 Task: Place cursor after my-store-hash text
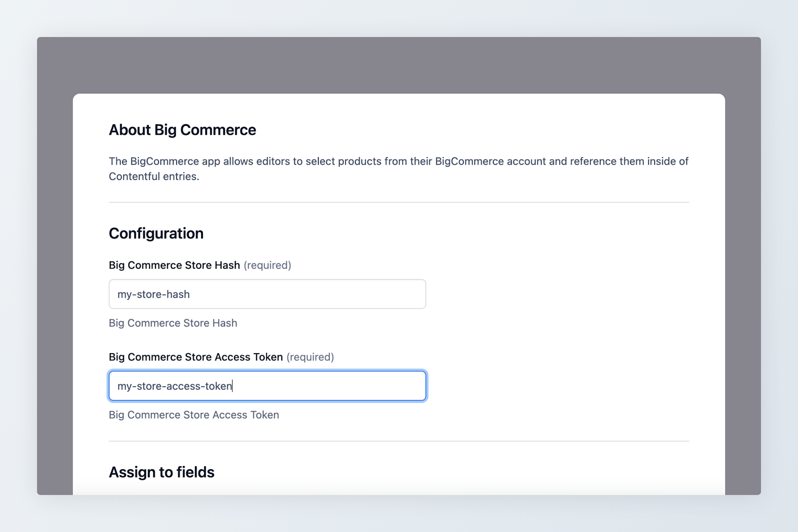(x=190, y=294)
